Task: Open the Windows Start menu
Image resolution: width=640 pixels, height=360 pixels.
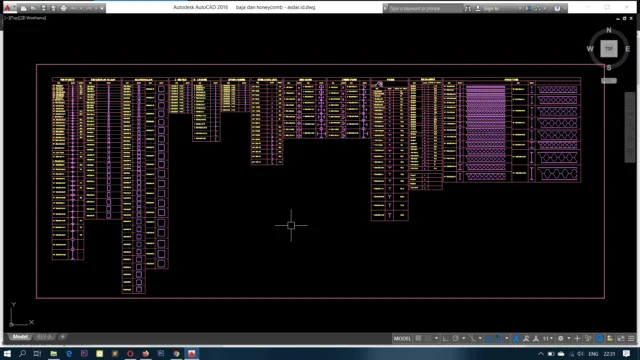Action: click(x=7, y=353)
